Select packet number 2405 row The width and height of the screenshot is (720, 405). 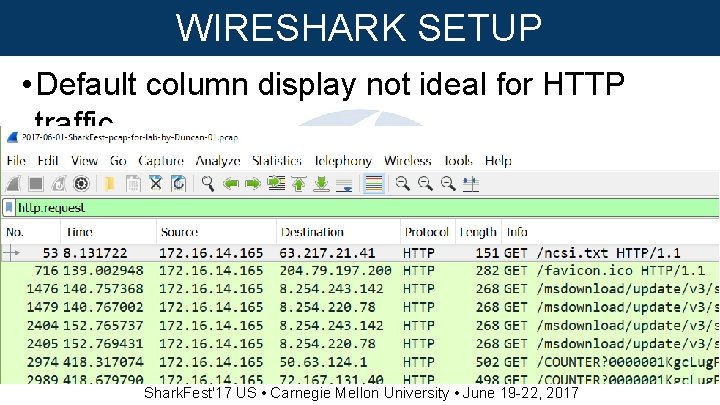pos(360,344)
